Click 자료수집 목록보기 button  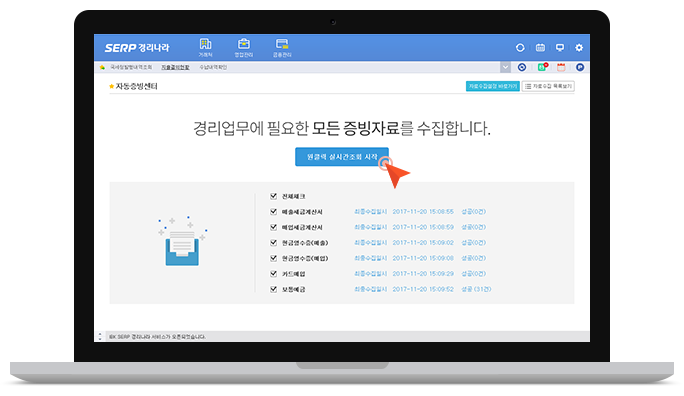click(x=548, y=86)
